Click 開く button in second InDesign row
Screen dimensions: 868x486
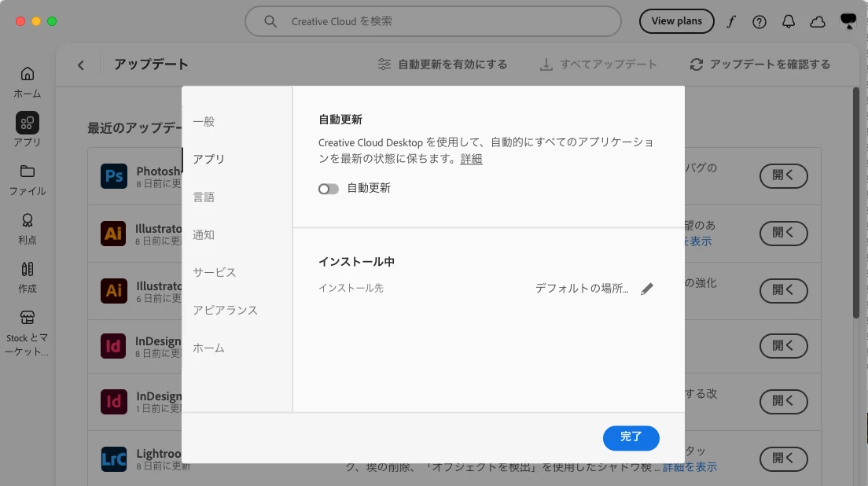(783, 401)
